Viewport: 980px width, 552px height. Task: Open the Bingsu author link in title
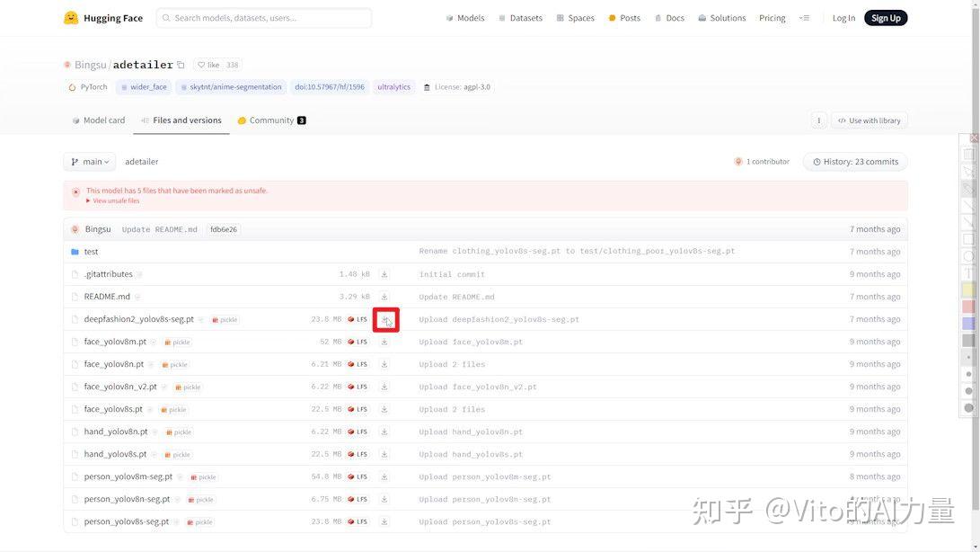tap(90, 65)
